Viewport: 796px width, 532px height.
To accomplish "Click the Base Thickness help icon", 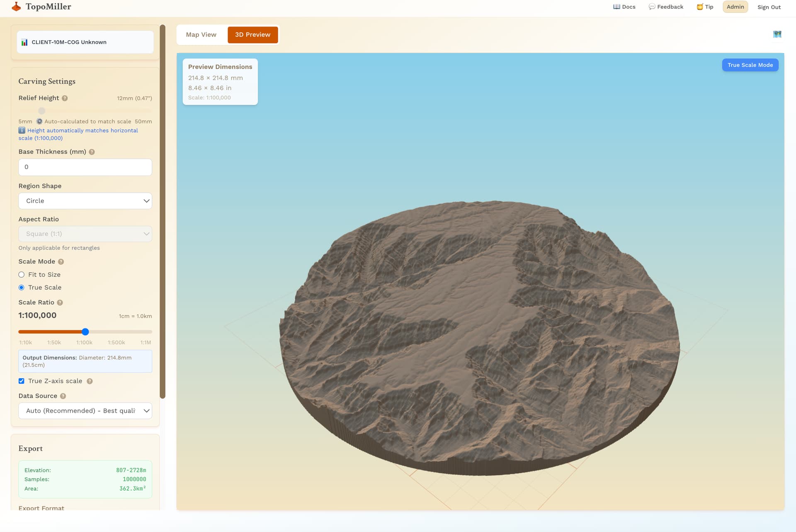I will [92, 152].
